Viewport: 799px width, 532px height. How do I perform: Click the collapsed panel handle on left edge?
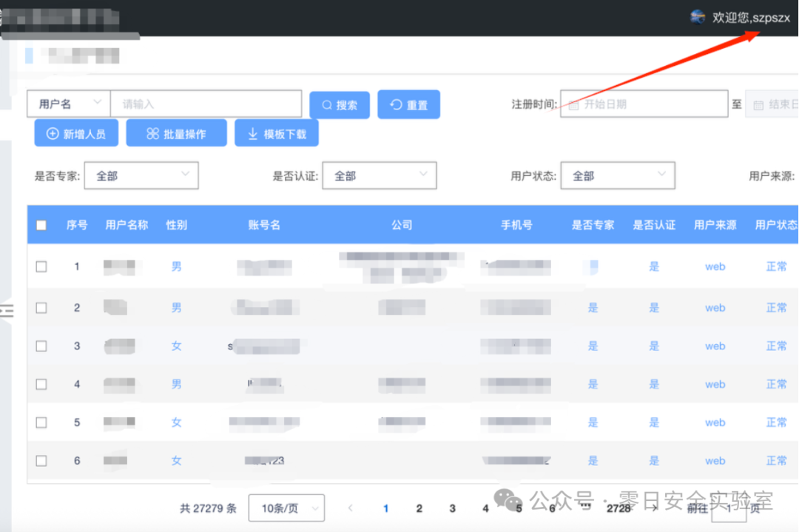(6, 311)
